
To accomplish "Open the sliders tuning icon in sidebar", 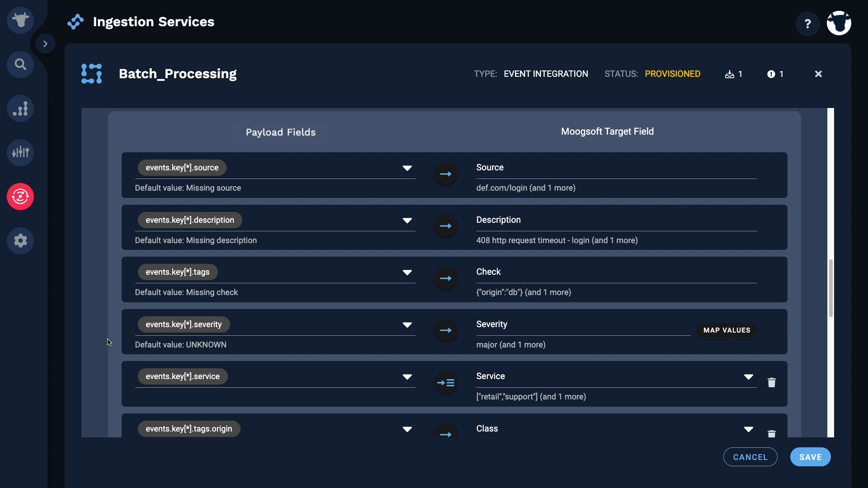I will click(x=20, y=153).
